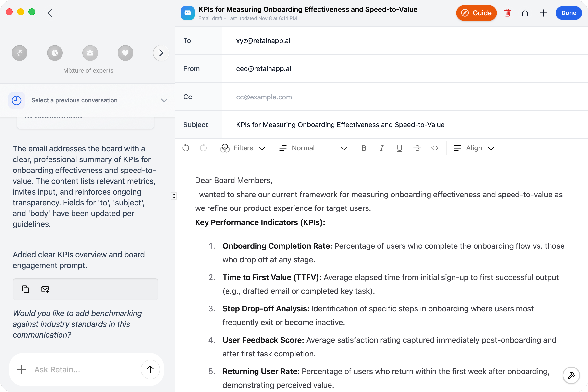Screen dimensions: 588x392
Task: Toggle bold formatting
Action: click(x=364, y=148)
